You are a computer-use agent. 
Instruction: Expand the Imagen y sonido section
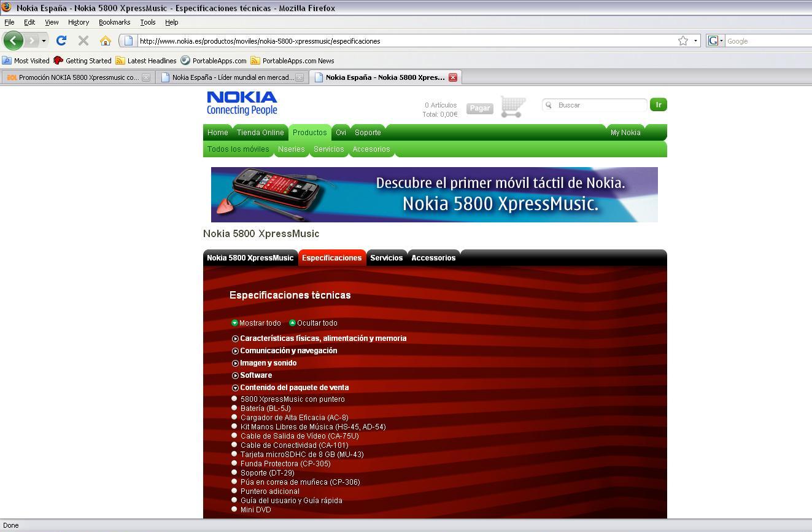coord(265,363)
